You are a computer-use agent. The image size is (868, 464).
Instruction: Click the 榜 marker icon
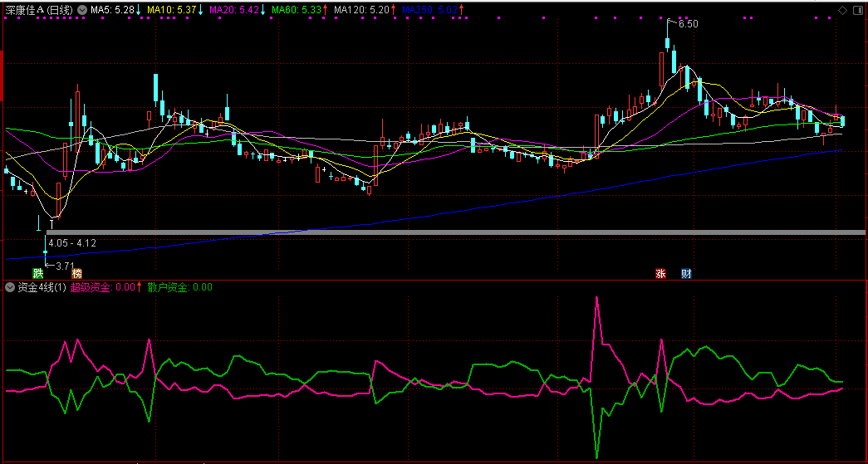77,273
